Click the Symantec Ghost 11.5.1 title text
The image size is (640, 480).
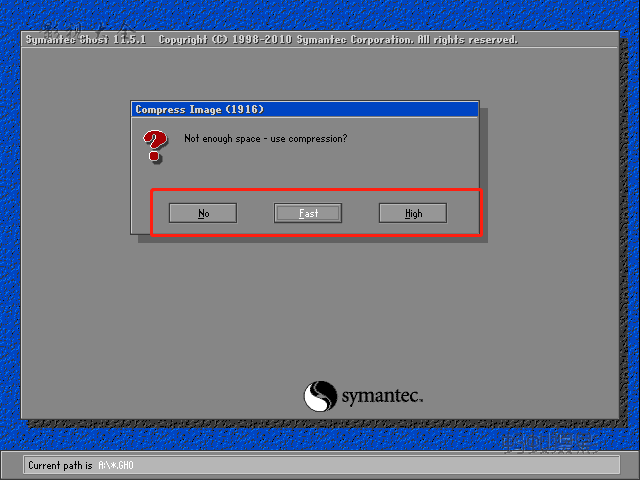tap(86, 40)
